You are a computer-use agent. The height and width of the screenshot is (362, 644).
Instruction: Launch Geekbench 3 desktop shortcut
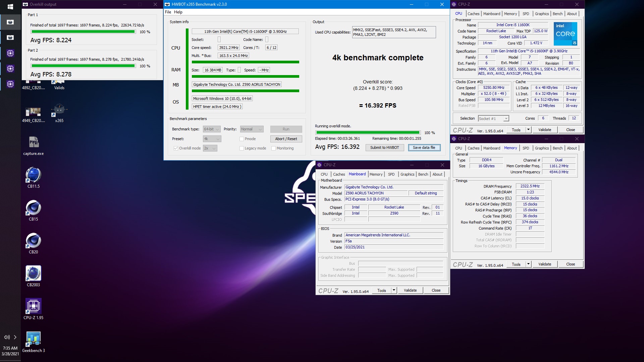click(x=33, y=342)
